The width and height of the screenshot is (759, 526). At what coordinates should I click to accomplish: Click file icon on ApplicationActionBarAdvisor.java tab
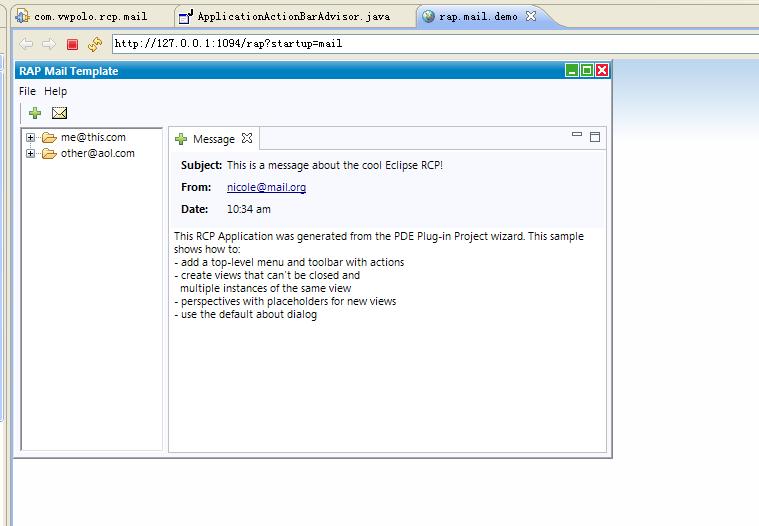185,17
